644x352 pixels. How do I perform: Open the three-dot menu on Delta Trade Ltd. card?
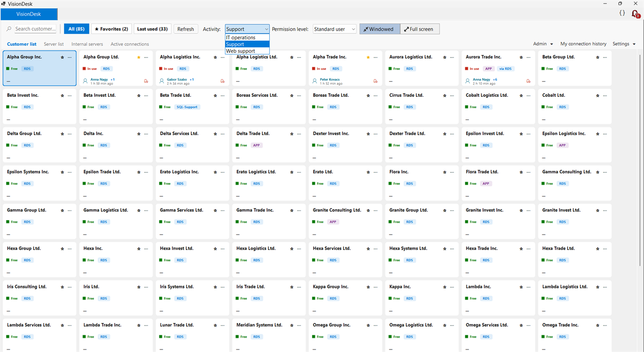[299, 134]
